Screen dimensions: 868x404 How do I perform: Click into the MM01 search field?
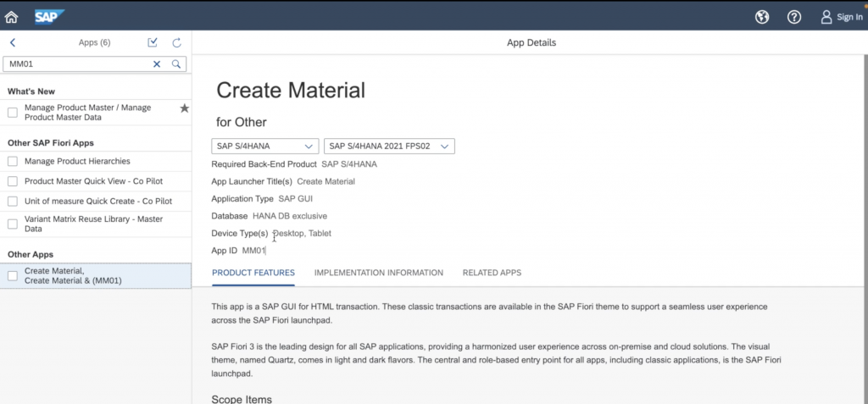click(x=76, y=64)
